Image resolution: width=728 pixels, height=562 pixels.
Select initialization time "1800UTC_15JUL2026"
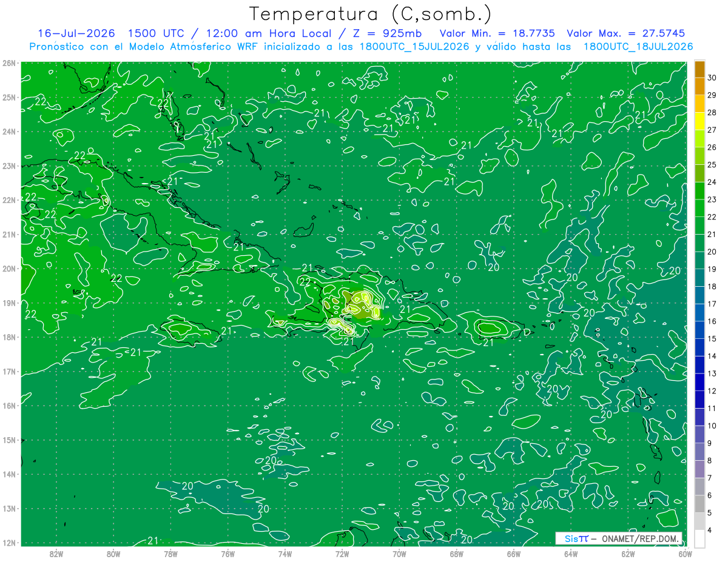pyautogui.click(x=415, y=47)
